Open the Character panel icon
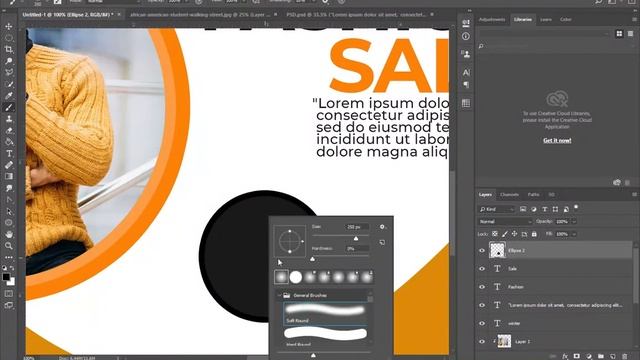 (x=466, y=72)
